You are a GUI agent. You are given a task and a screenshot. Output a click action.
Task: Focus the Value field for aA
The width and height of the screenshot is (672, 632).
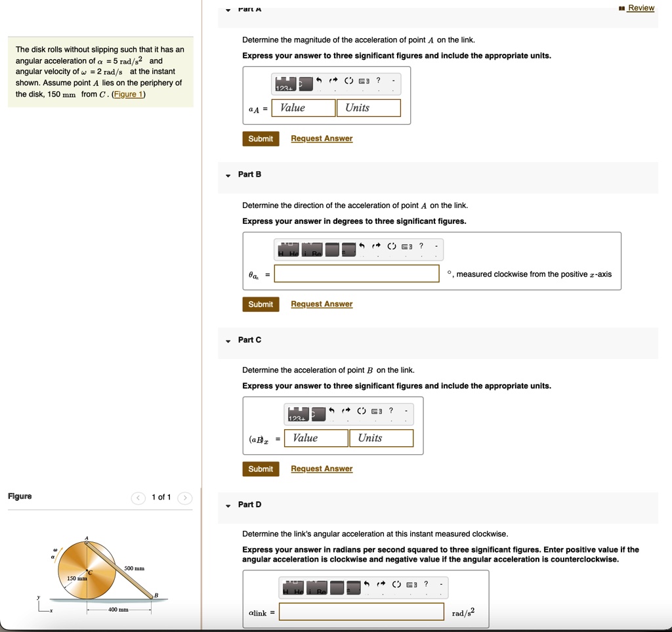(x=303, y=108)
